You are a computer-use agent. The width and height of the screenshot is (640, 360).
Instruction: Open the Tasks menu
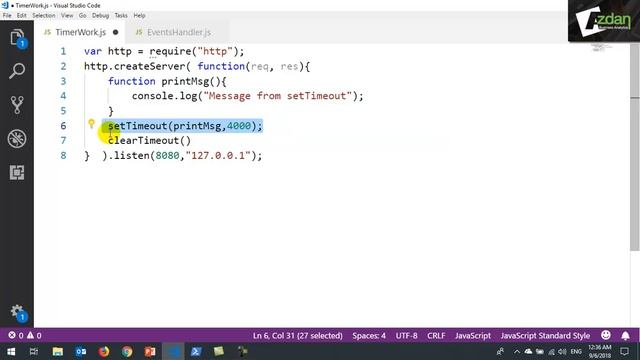[x=121, y=16]
